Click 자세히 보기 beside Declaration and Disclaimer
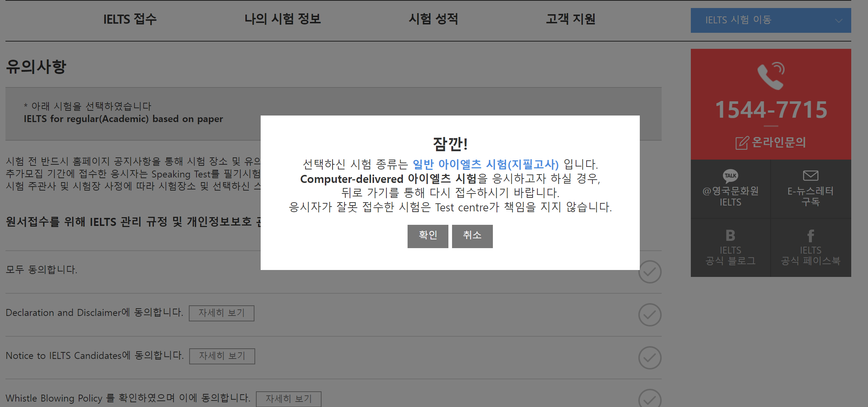Image resolution: width=868 pixels, height=407 pixels. click(x=221, y=313)
